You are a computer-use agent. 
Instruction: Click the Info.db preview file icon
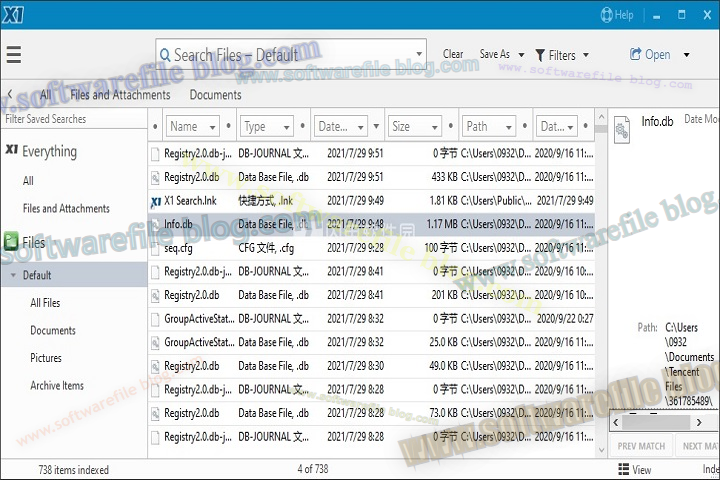(x=622, y=130)
